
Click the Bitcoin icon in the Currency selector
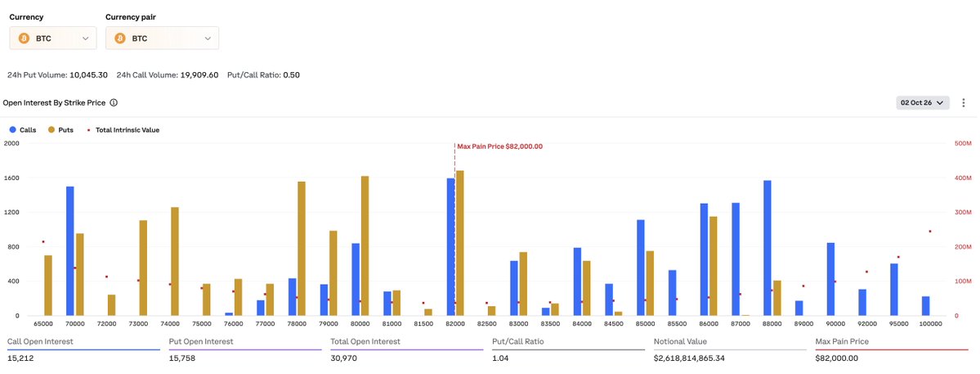pos(25,38)
